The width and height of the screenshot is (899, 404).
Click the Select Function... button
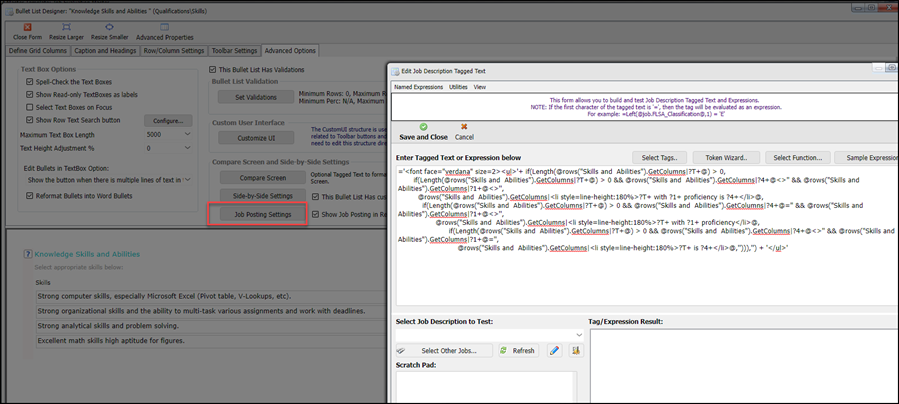tap(798, 158)
